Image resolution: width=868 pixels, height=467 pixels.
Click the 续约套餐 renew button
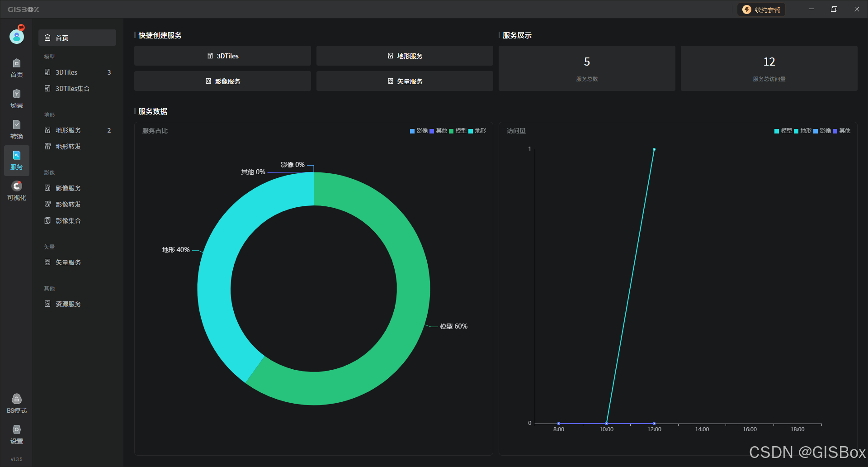pyautogui.click(x=761, y=10)
